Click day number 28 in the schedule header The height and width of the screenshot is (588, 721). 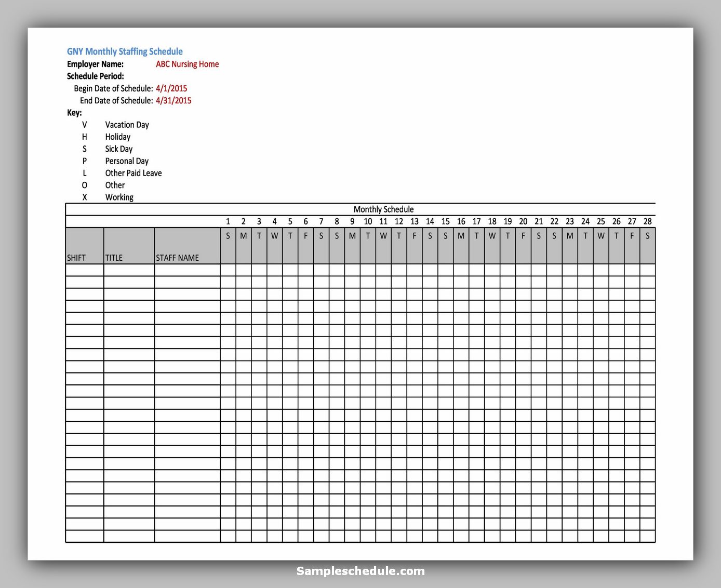click(648, 221)
